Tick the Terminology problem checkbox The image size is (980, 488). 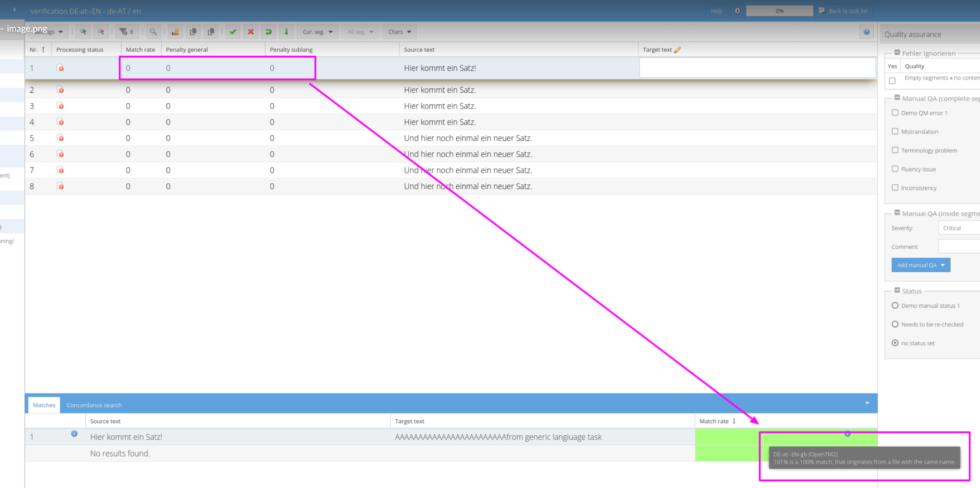point(895,150)
